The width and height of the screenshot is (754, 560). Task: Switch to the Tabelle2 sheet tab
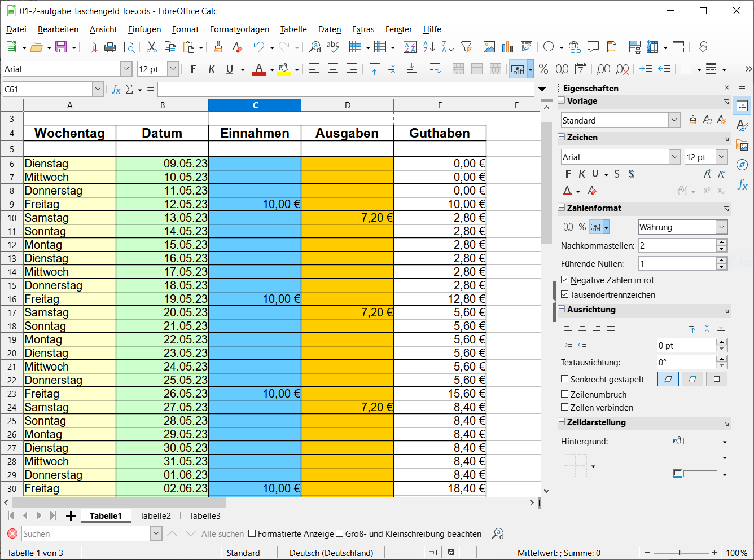tap(155, 515)
